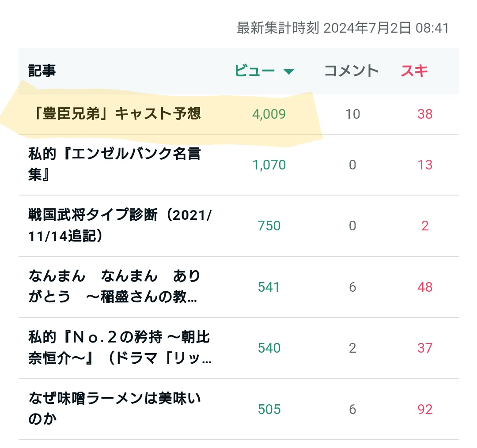This screenshot has height=448, width=477.
Task: Click the 37 スキ count
Action: click(x=425, y=348)
